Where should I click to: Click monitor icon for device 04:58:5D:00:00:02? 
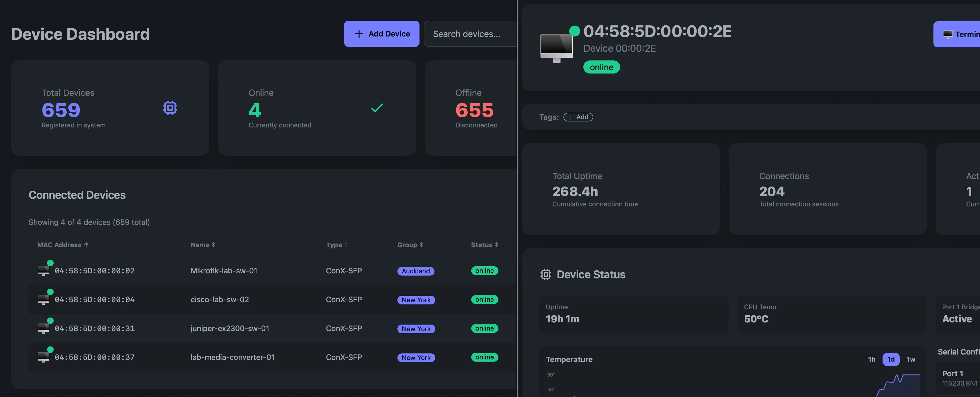[44, 270]
